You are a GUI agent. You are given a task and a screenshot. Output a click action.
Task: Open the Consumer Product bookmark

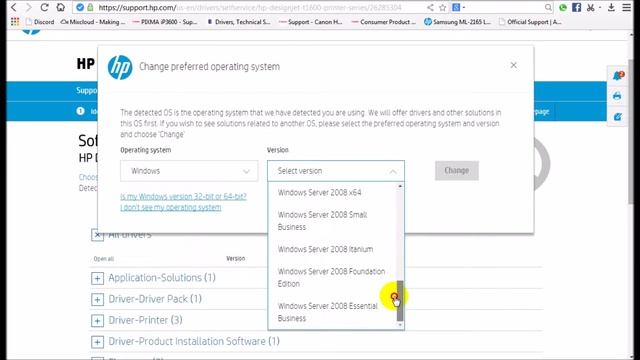point(383,22)
